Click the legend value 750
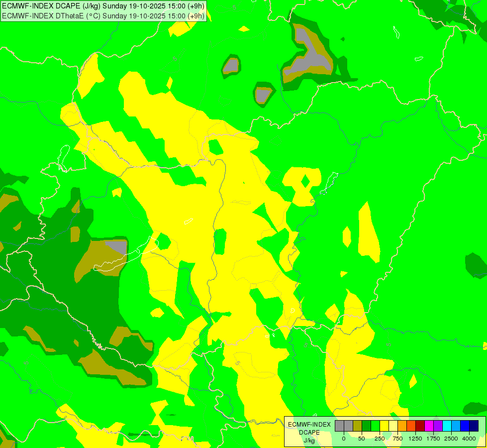 click(397, 439)
